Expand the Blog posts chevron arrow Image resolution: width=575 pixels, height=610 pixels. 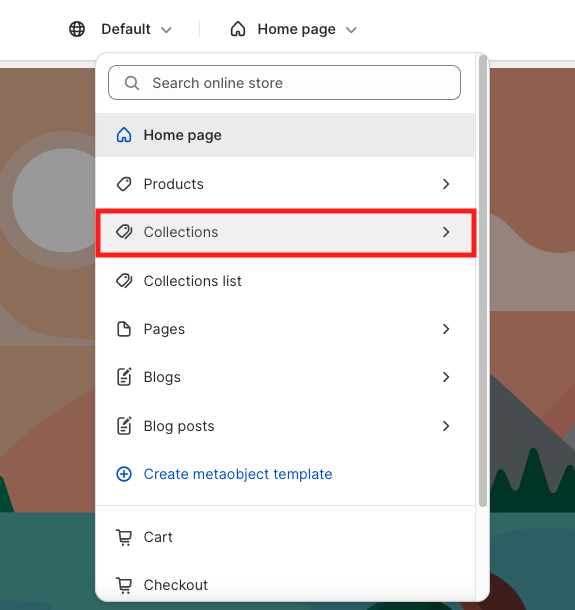pyautogui.click(x=446, y=426)
